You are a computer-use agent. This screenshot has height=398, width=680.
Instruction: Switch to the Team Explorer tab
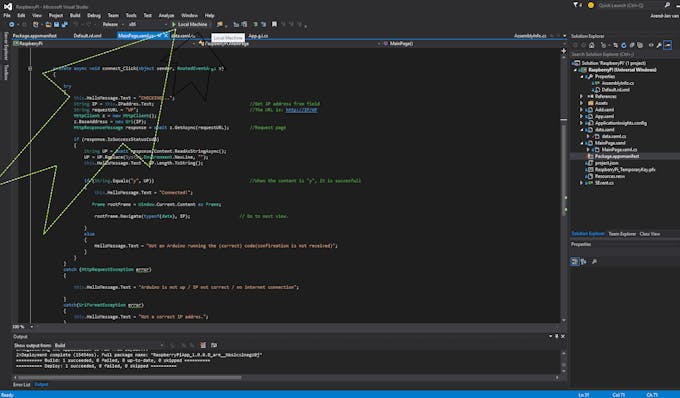click(x=622, y=234)
